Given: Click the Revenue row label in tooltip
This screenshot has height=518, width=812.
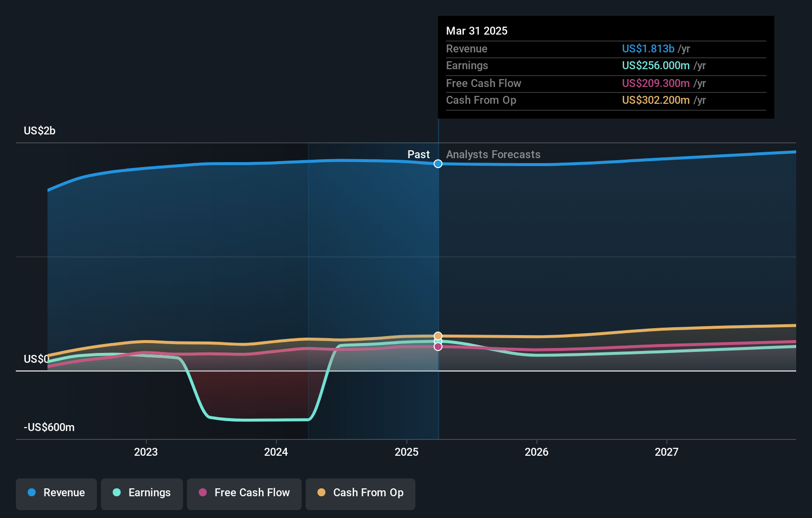Looking at the screenshot, I should 466,48.
